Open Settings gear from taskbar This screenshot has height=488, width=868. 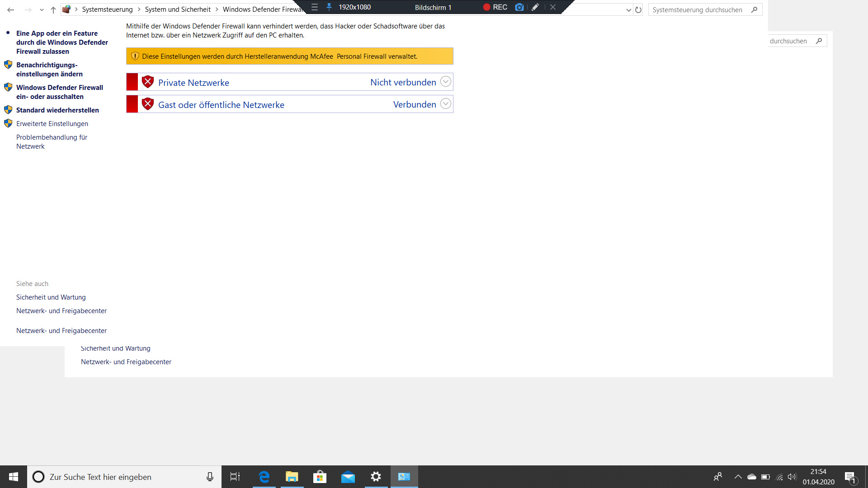click(x=376, y=477)
